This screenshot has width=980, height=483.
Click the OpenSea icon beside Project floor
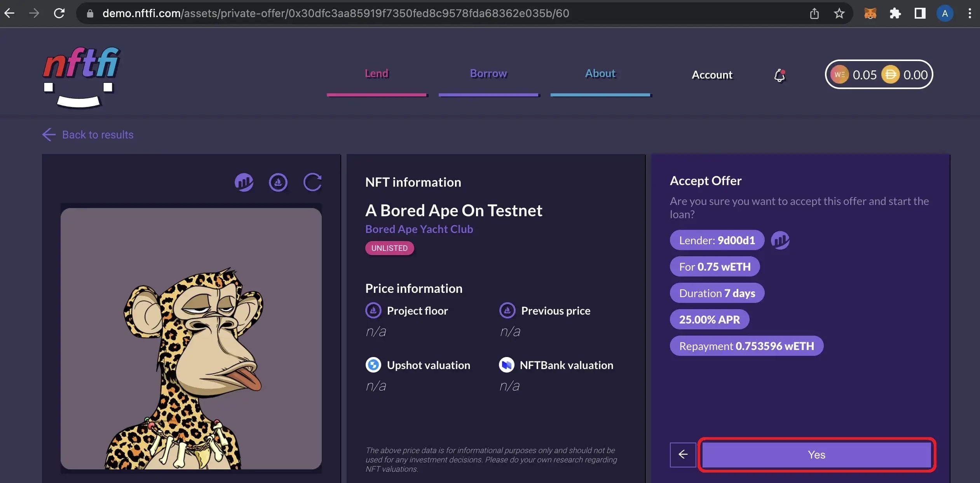point(373,310)
